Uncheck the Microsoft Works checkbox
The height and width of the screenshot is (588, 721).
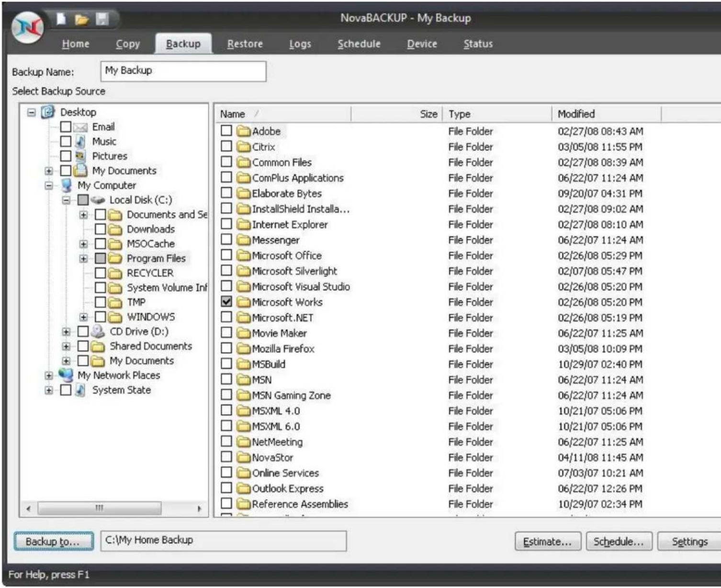pyautogui.click(x=226, y=302)
